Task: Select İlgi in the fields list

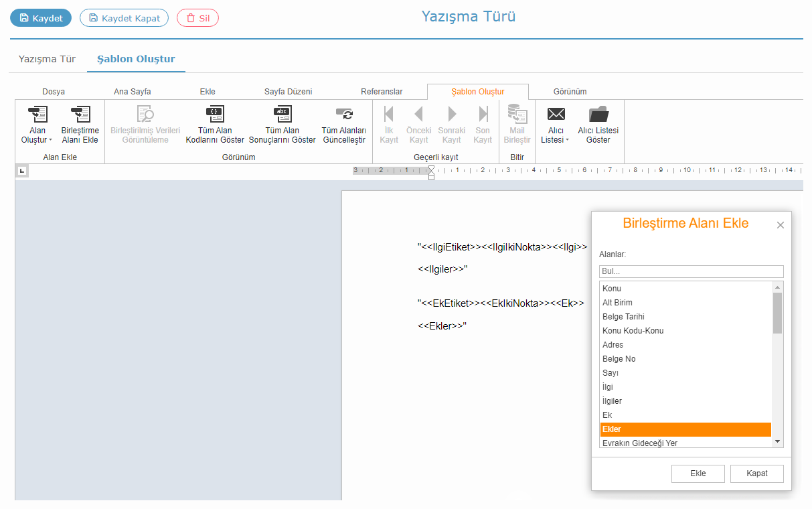Action: pos(686,387)
